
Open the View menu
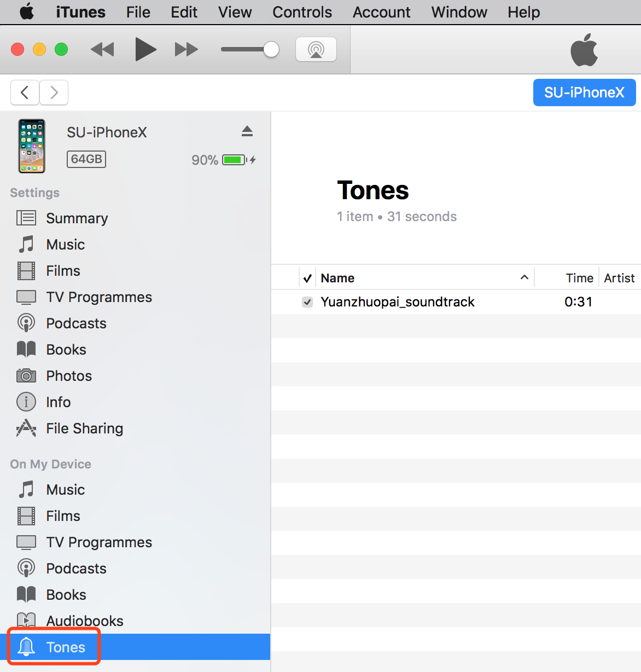235,12
